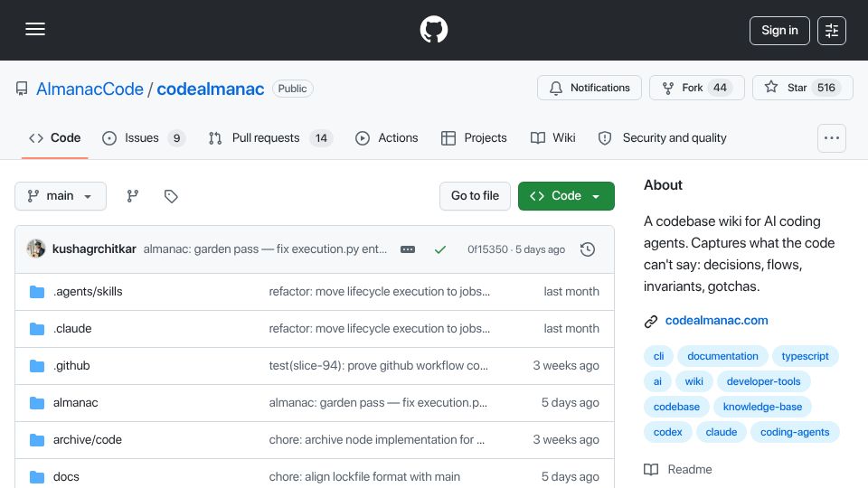Open the almanac folder
The image size is (868, 488).
click(75, 403)
